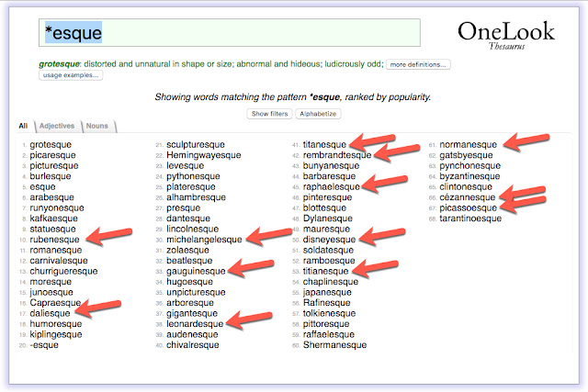Open the word picturesque
This screenshot has width=588, height=392.
54,165
